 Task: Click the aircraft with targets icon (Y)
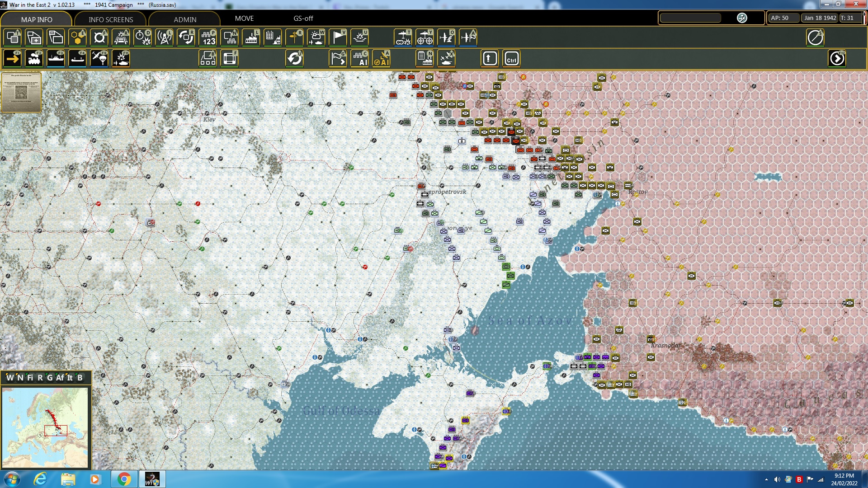click(425, 38)
